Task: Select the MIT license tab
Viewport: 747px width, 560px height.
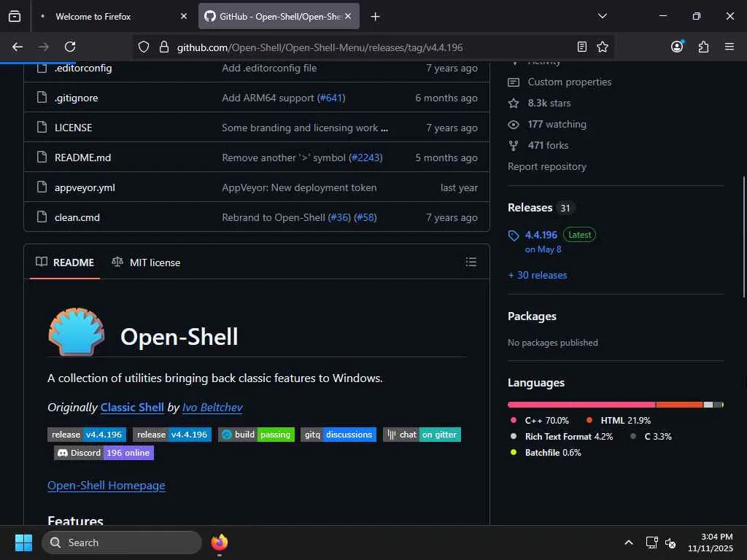Action: (x=146, y=262)
